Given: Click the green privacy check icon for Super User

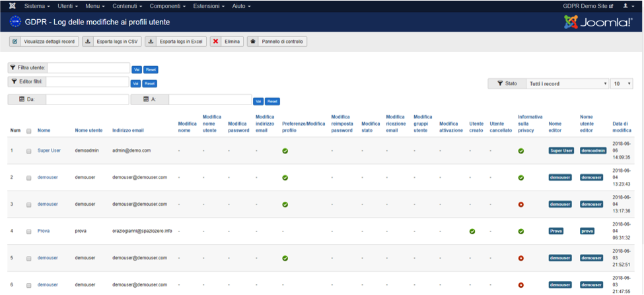Looking at the screenshot, I should coord(520,151).
